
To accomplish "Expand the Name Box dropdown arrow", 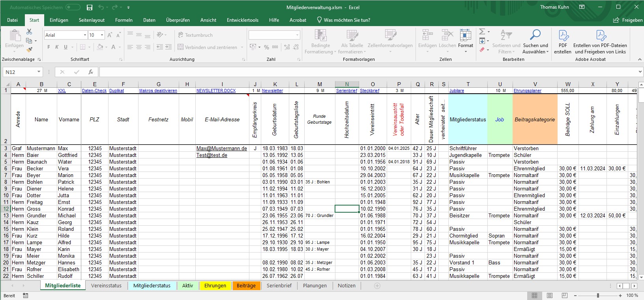I will pos(39,72).
